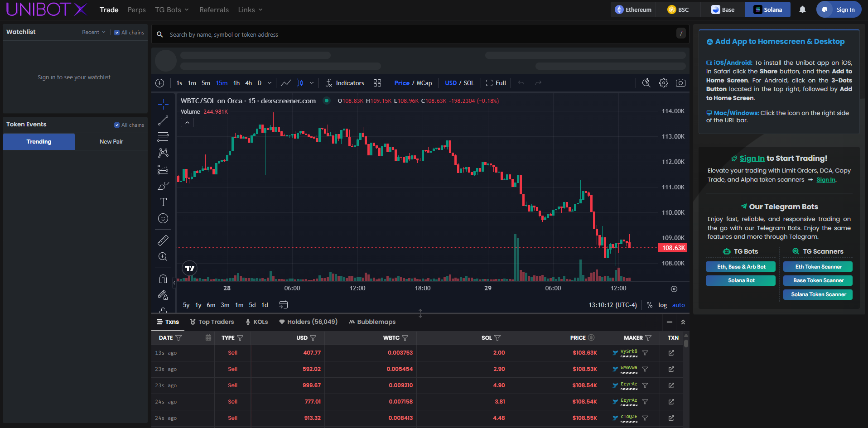
Task: Switch chart to MCap display
Action: (x=424, y=83)
